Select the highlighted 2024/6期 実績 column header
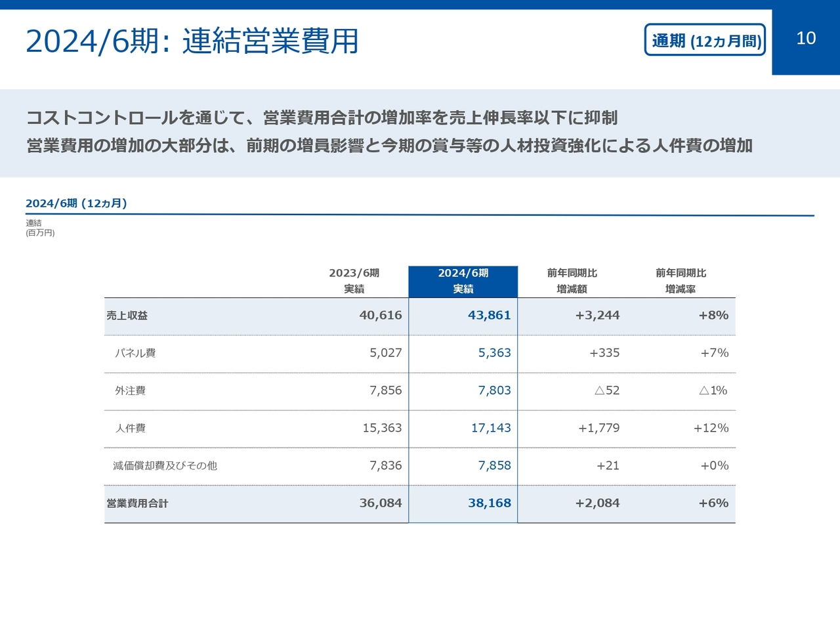 tap(463, 281)
